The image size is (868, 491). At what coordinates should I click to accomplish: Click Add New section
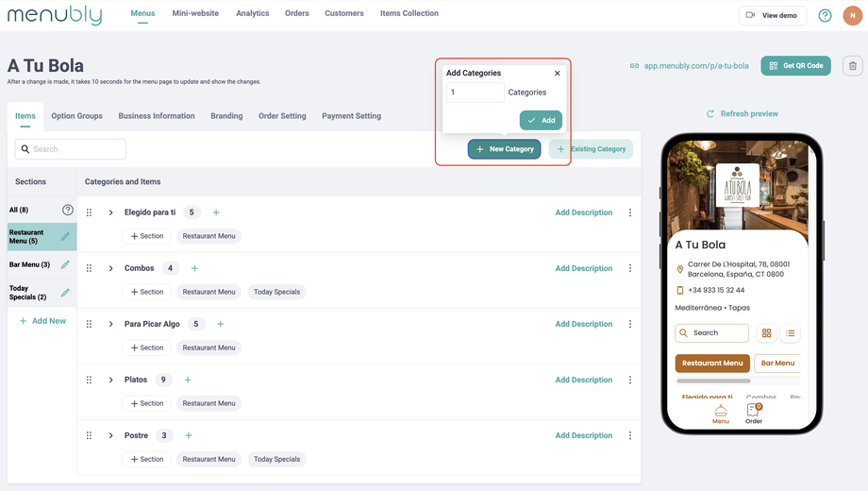pyautogui.click(x=42, y=321)
